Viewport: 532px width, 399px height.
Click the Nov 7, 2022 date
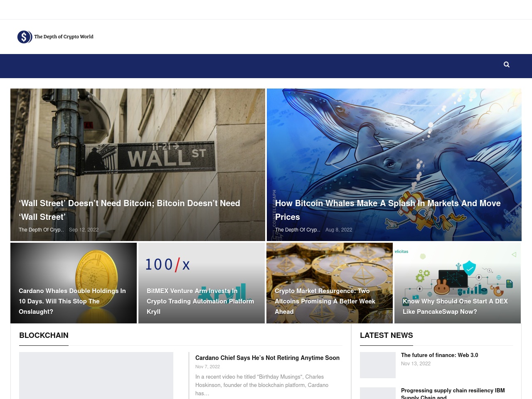click(207, 367)
